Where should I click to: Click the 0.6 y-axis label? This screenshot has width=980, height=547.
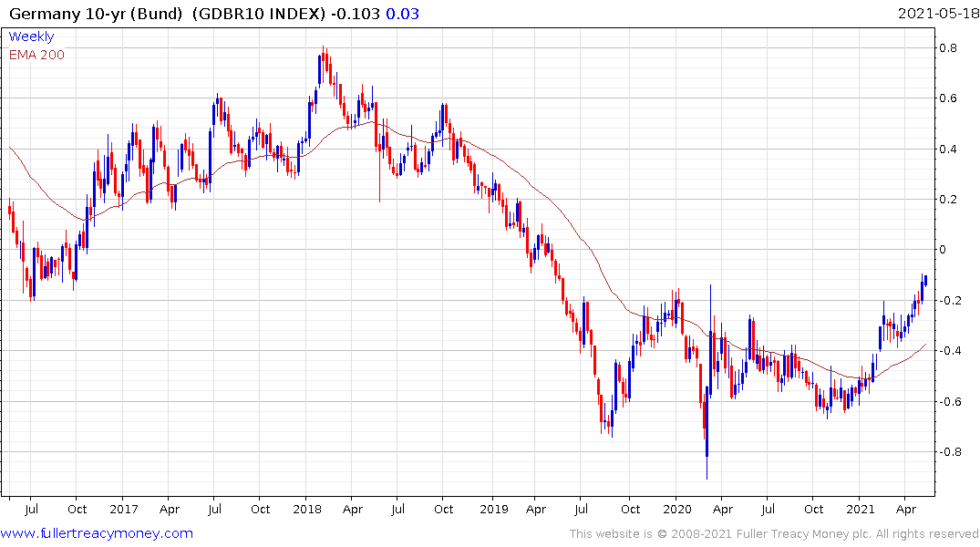[948, 98]
